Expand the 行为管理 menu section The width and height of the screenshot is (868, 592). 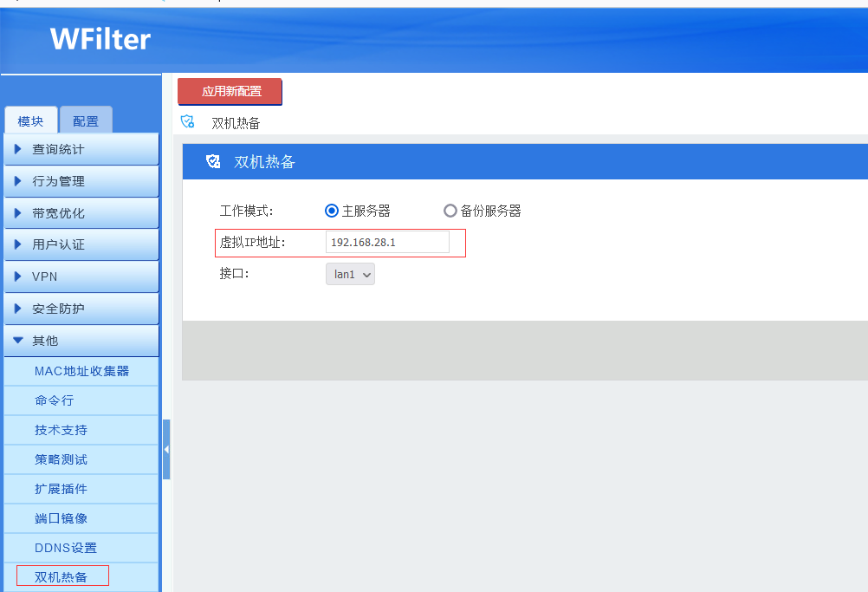pyautogui.click(x=81, y=181)
